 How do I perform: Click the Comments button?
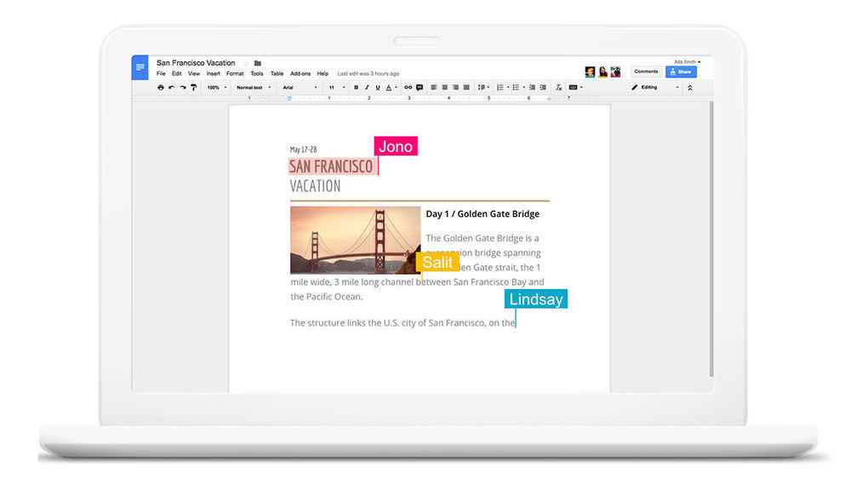pyautogui.click(x=646, y=71)
